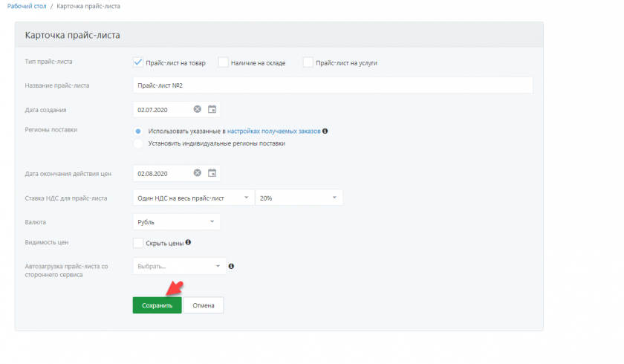Expand the Один НДС на весь прайс-лист dropdown
Viewport: 624px width, 364px height.
(x=193, y=198)
